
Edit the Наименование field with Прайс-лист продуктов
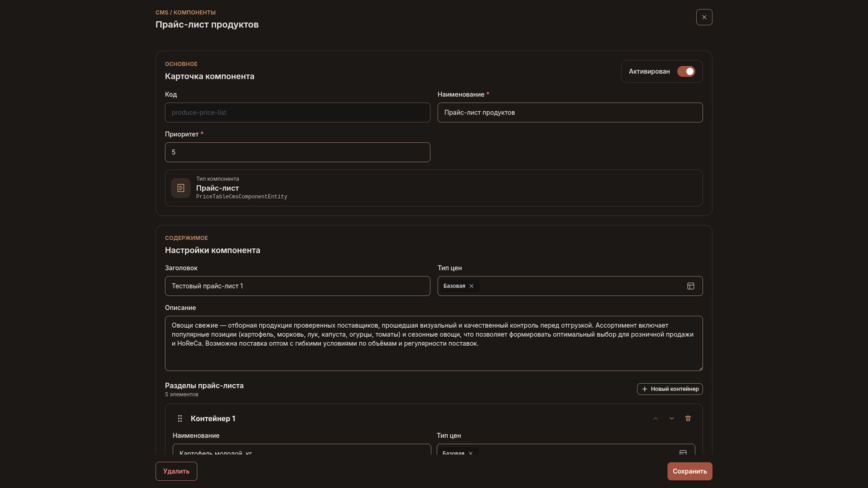click(570, 113)
